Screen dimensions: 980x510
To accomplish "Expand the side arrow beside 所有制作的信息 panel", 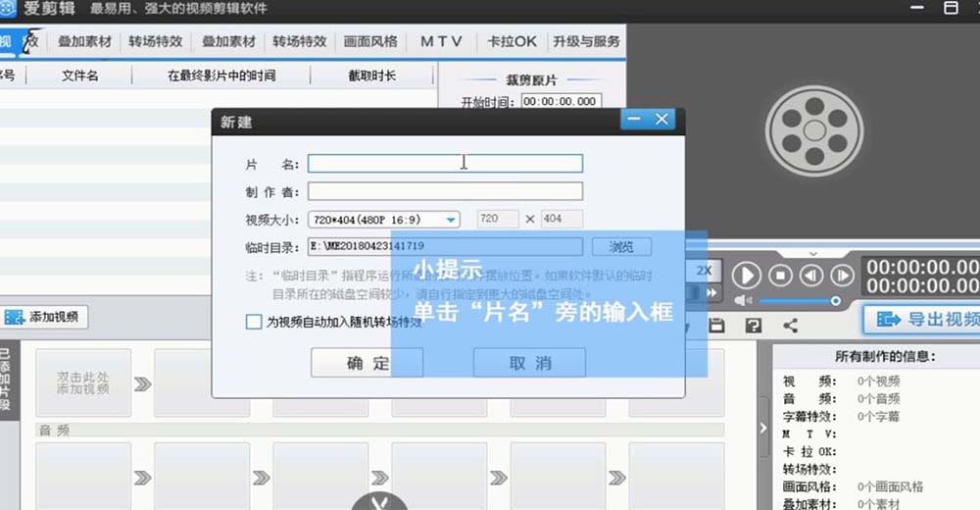I will coord(763,428).
